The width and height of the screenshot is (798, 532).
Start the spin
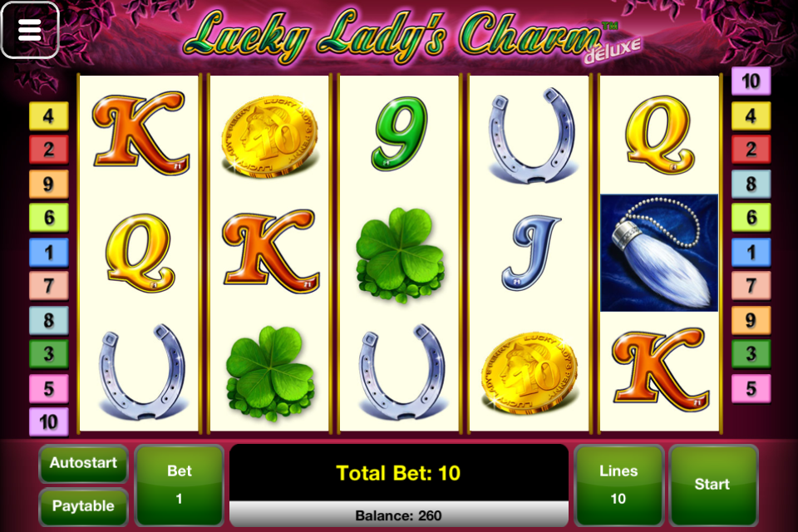click(x=712, y=485)
